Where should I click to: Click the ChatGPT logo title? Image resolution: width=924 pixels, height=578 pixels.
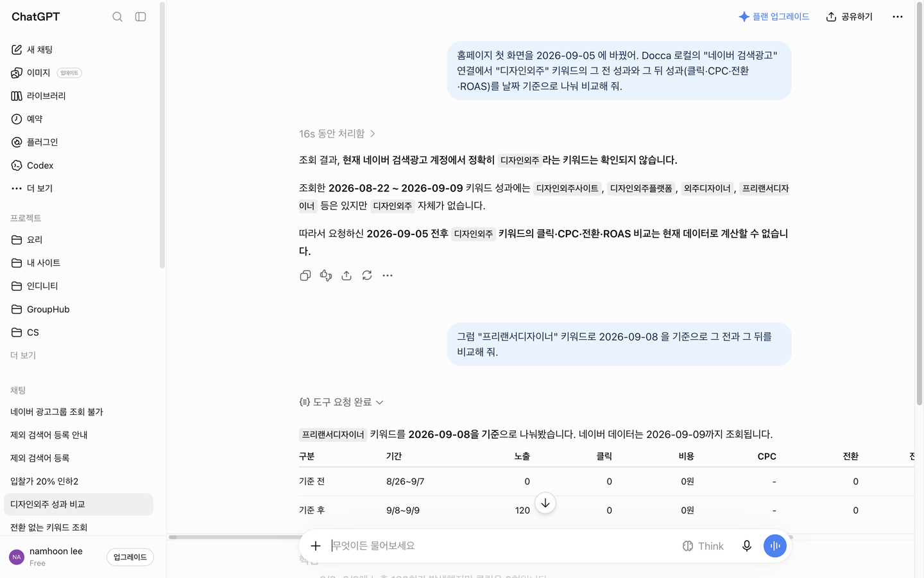coord(35,17)
